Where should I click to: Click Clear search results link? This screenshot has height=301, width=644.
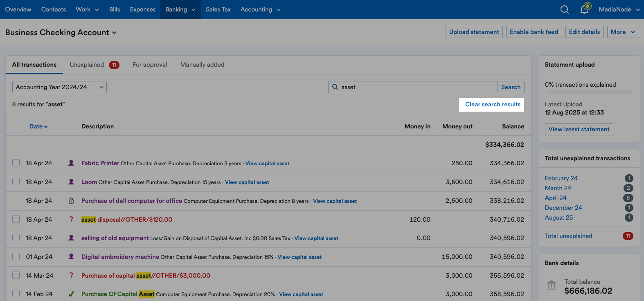493,104
